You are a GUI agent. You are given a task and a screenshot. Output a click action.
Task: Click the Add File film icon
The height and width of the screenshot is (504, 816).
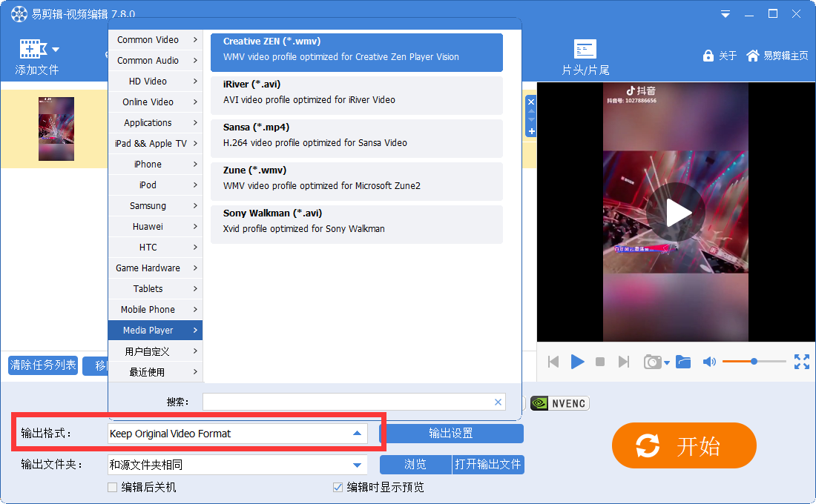[x=32, y=49]
